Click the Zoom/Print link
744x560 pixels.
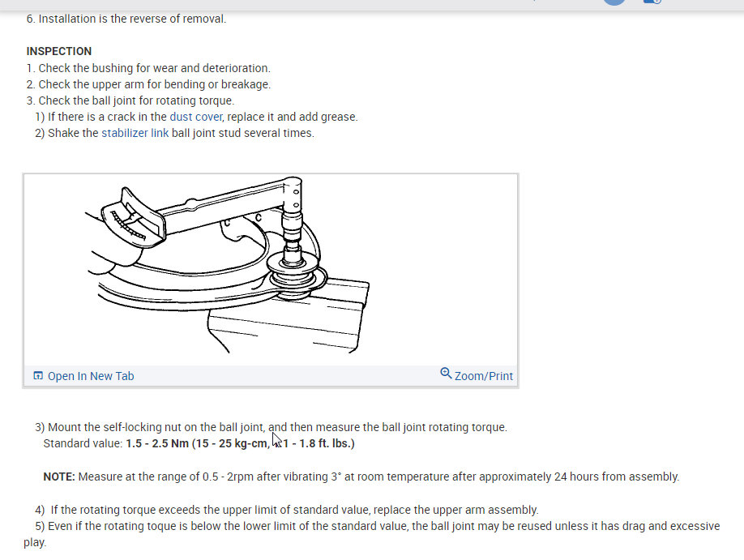pos(484,376)
